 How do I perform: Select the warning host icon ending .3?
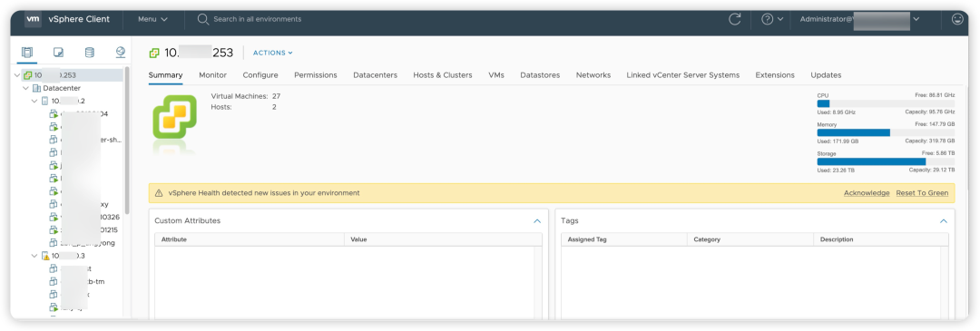45,256
